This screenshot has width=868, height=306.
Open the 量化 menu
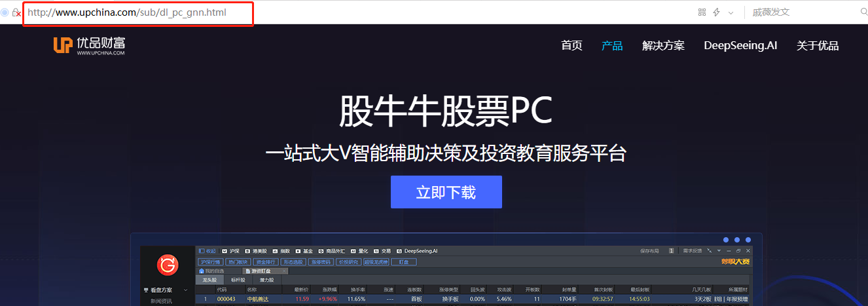359,251
